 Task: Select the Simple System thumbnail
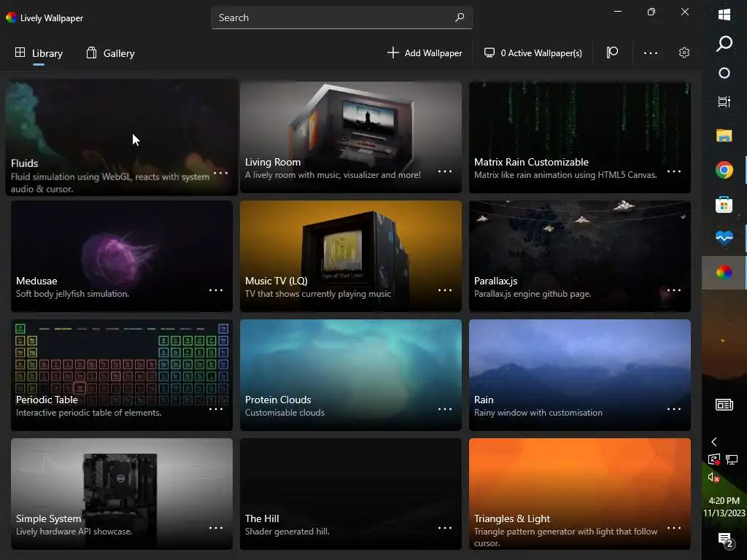click(122, 494)
